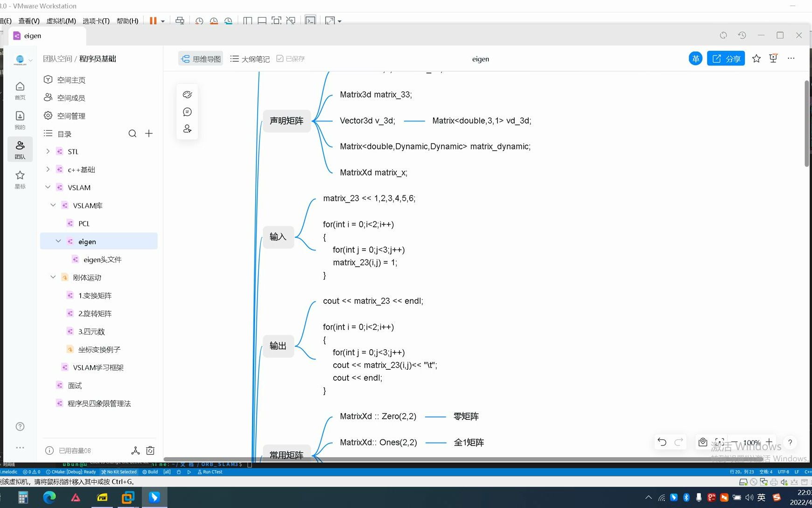
Task: Fit the mind map to screen
Action: [720, 442]
